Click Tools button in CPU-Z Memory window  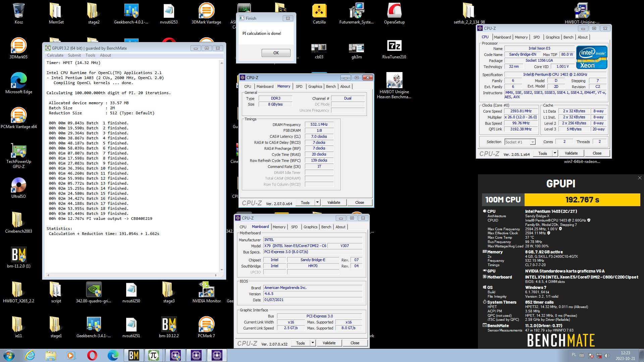(x=305, y=202)
